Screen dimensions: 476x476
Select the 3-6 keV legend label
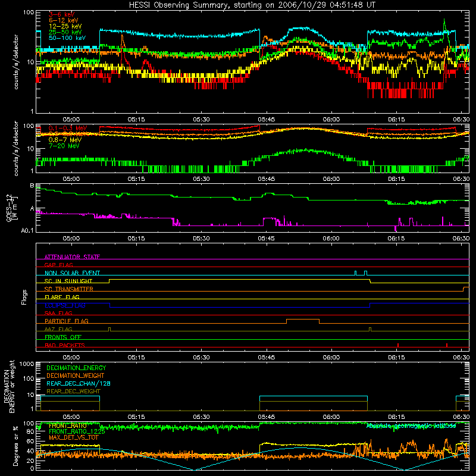coord(61,14)
